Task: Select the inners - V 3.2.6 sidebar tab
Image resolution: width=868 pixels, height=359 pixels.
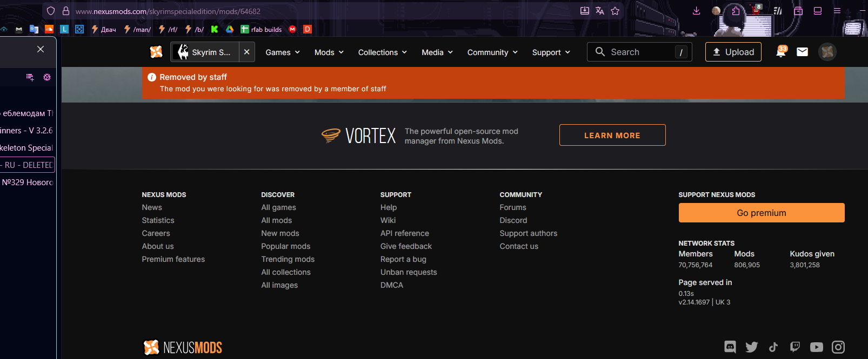Action: point(27,130)
